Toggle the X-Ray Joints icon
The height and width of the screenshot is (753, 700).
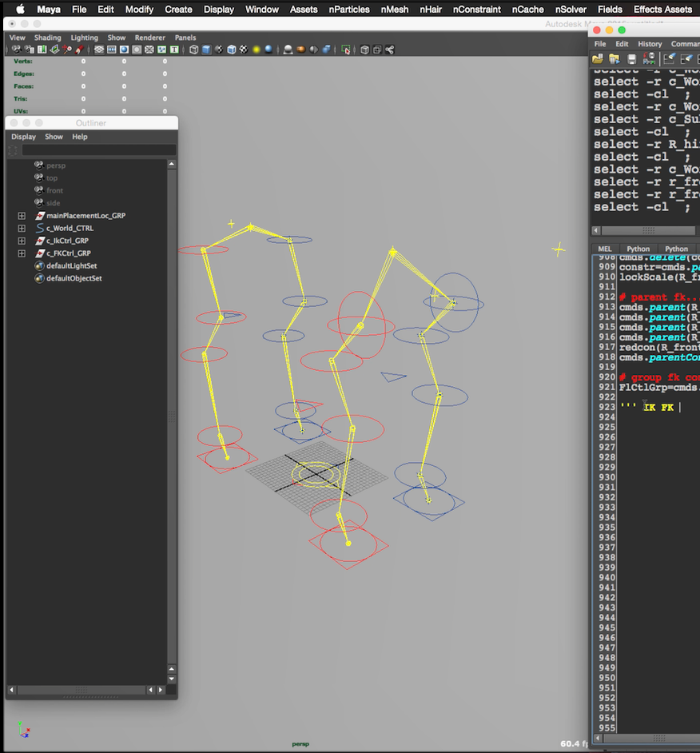(x=390, y=50)
